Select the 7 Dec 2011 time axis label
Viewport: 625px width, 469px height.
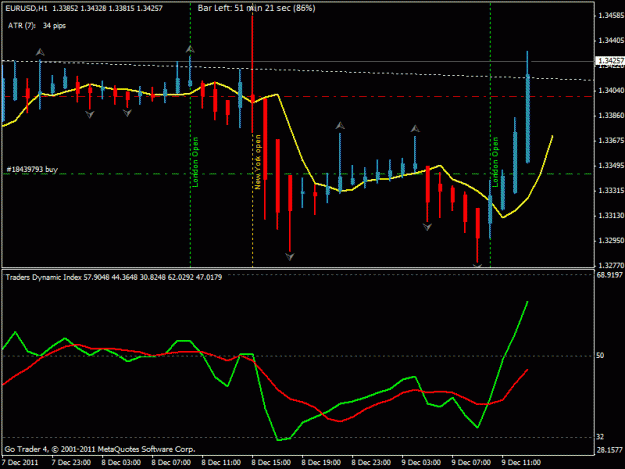coord(20,463)
